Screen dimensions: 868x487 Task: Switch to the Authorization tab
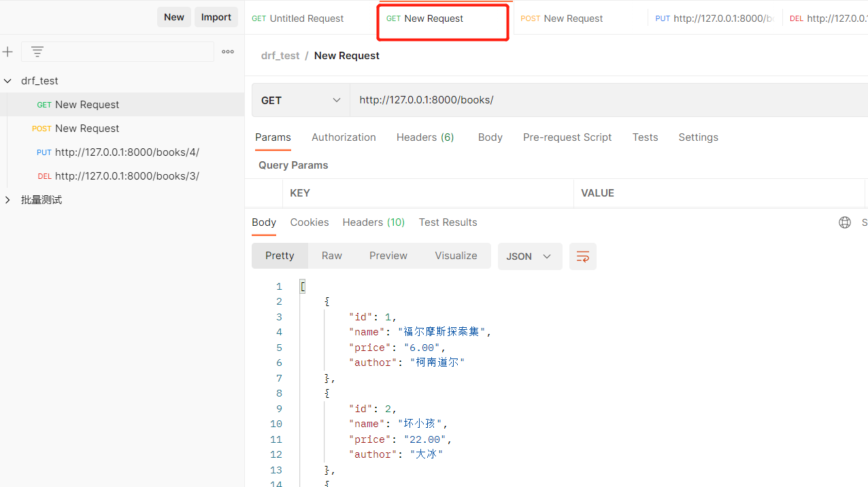(x=344, y=137)
